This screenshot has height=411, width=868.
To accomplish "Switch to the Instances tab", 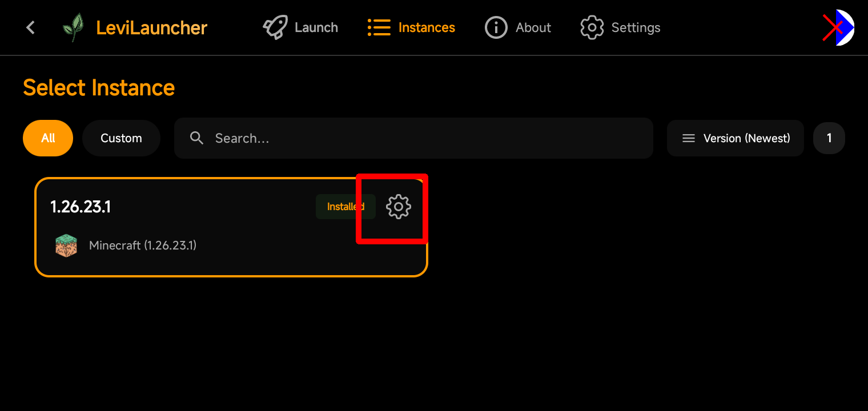I will point(411,27).
